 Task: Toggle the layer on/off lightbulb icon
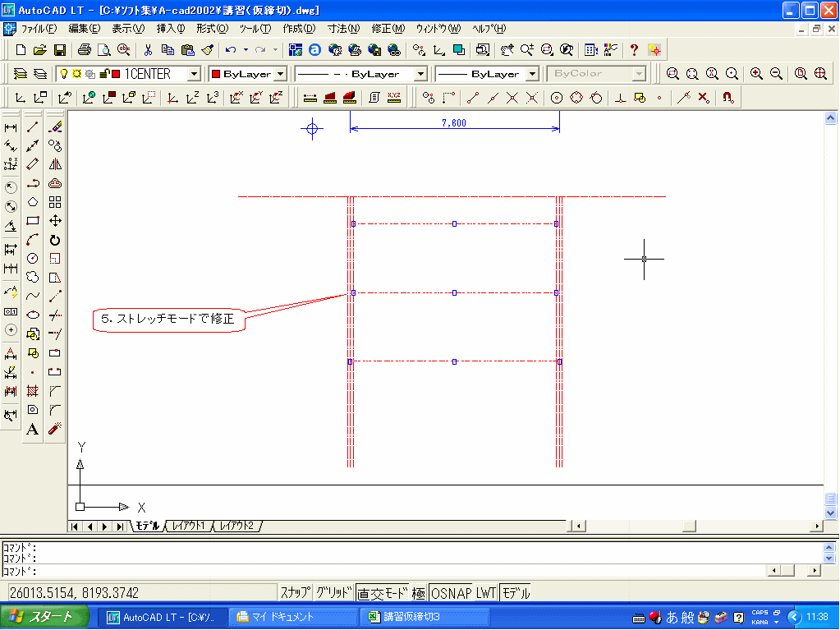(64, 74)
